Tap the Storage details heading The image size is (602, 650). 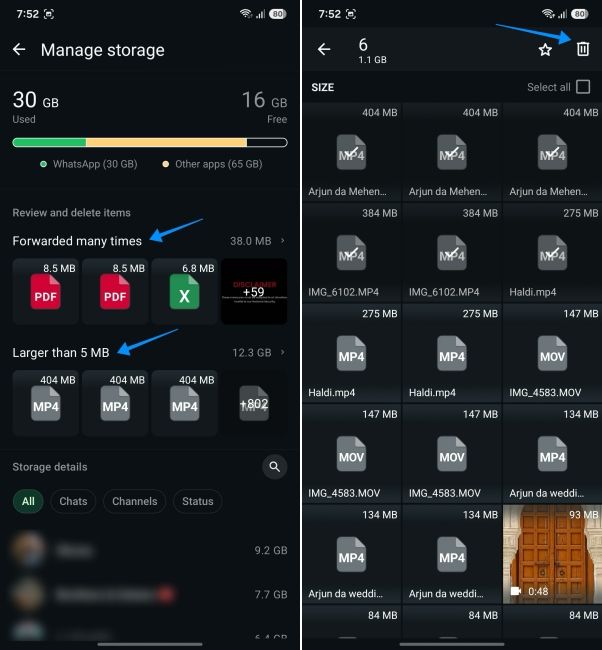50,467
